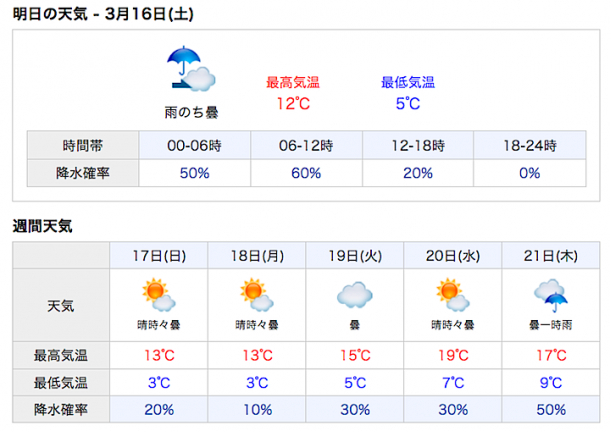Click the 19日(火) column header
Image resolution: width=610 pixels, height=431 pixels.
(x=355, y=256)
